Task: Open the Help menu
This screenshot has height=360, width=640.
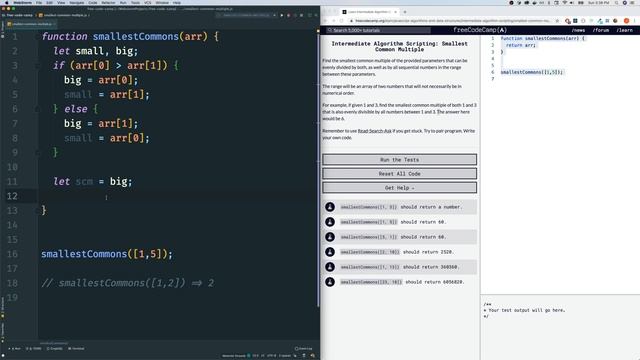Action: point(177,2)
